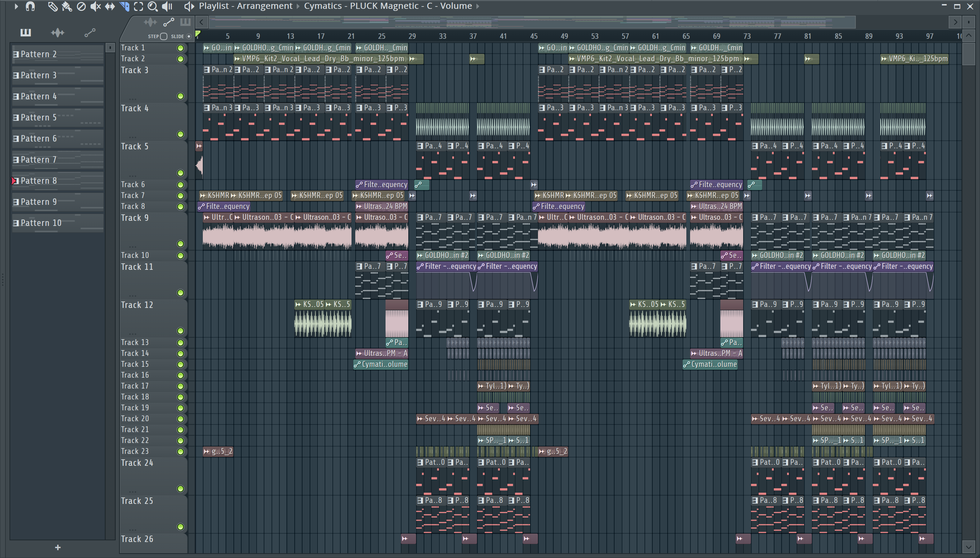Jump to bar 17 on the timeline ruler
This screenshot has height=558, width=980.
tap(321, 36)
